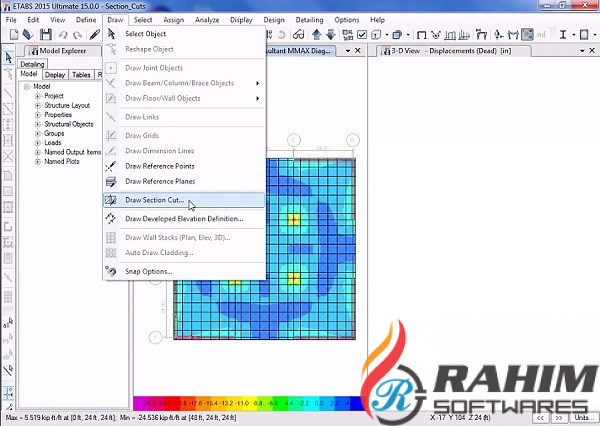Click the set display options QR-like icon
The width and height of the screenshot is (600, 426).
[x=347, y=35]
